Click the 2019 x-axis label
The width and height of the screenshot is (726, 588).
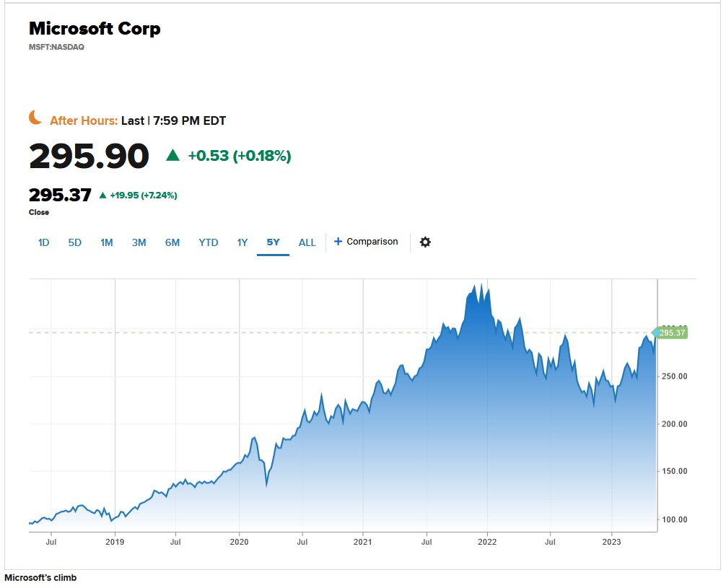(x=115, y=542)
